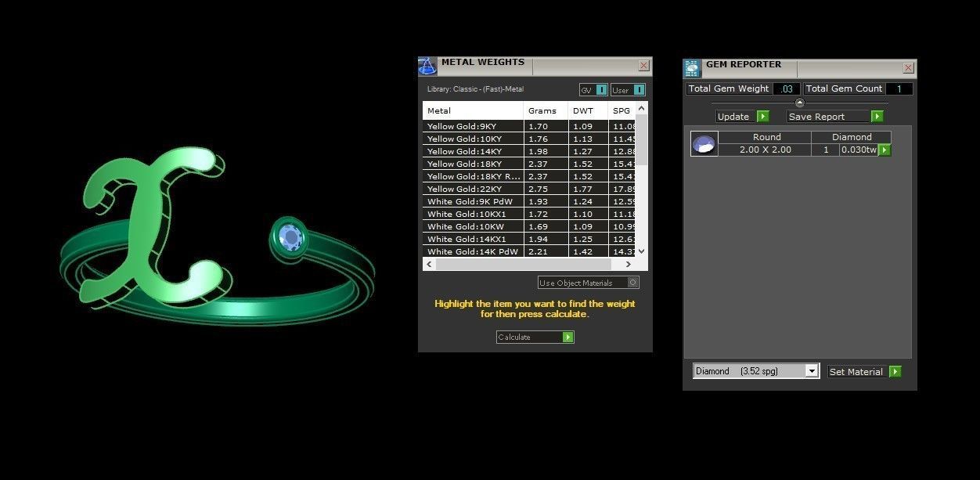The width and height of the screenshot is (980, 480).
Task: Click the green arrow beside Save Report
Action: 877,117
